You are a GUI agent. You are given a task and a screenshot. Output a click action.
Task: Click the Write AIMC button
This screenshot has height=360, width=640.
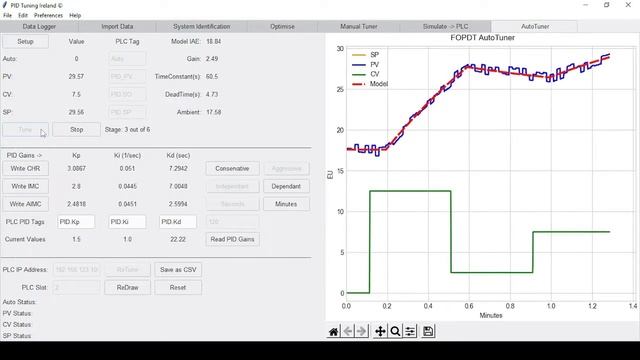[x=25, y=204]
